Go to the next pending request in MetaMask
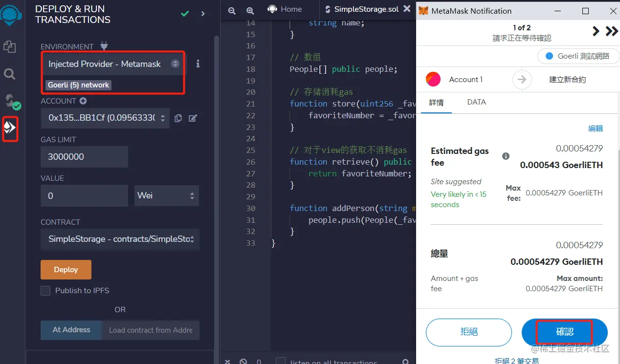620x364 pixels. [596, 31]
